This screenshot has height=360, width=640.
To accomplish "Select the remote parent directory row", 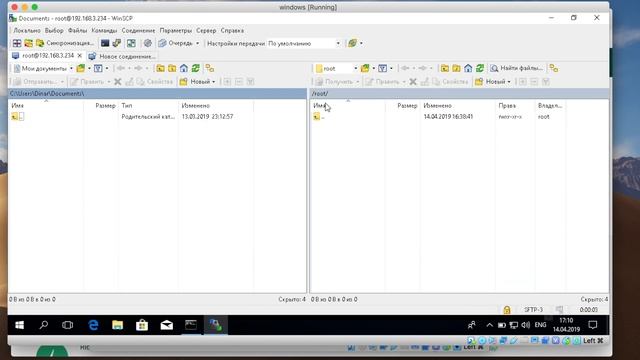I will point(438,117).
